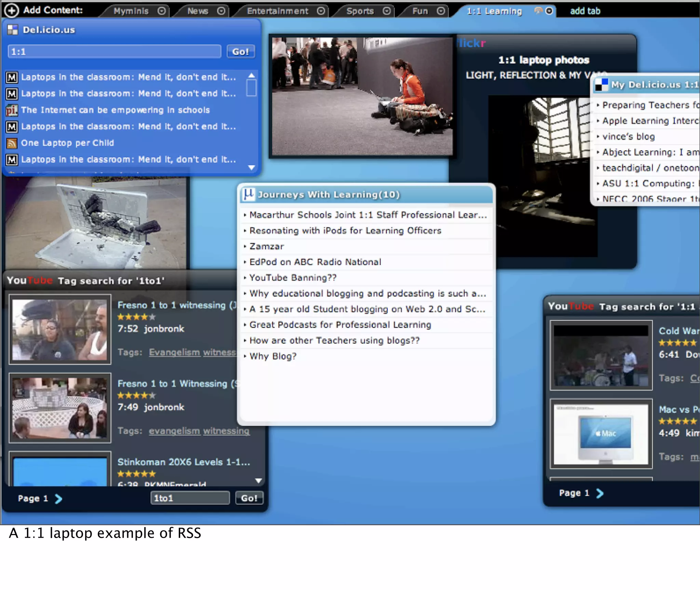Open the News tab options circle icon

point(221,11)
